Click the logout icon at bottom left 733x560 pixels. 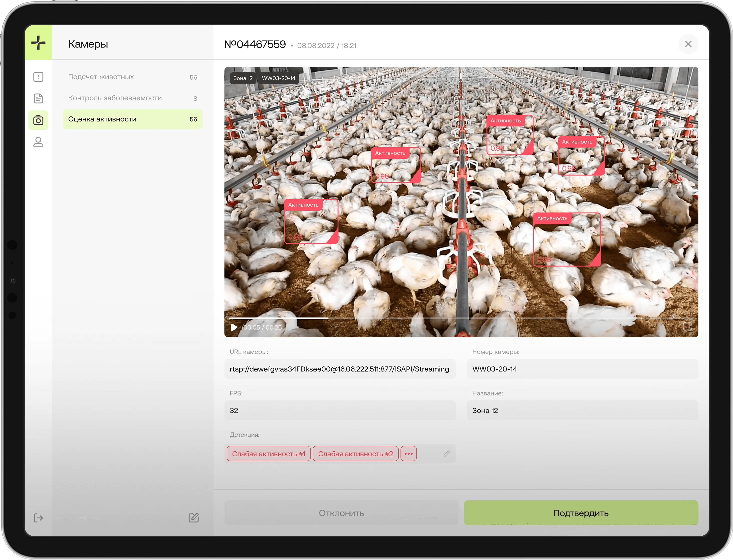[x=38, y=518]
